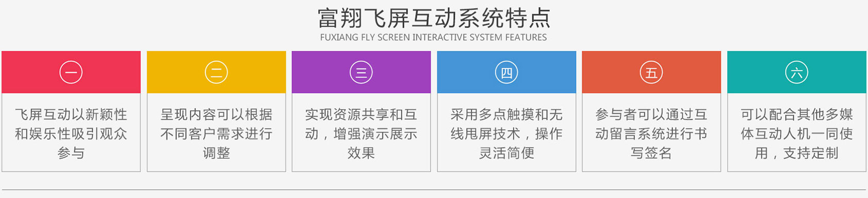Screen dimensions: 868x198
Task: Click the yellow header of feature two
Action: tap(216, 72)
